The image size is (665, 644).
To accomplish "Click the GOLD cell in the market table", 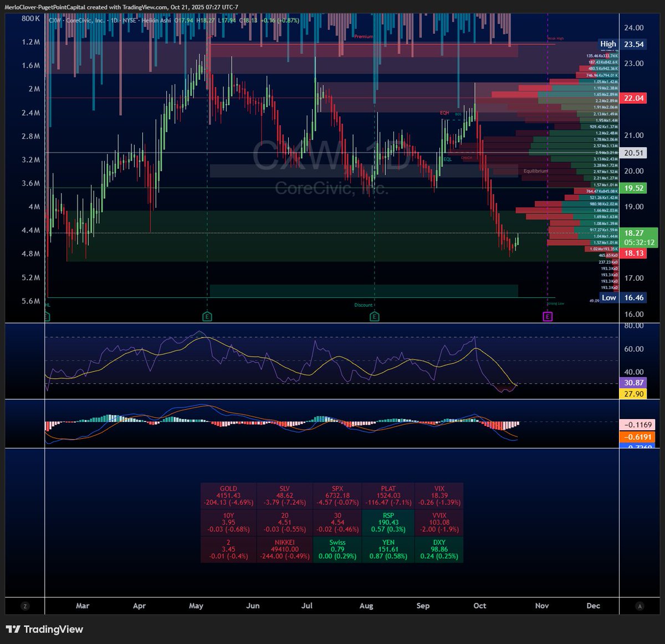I will [x=228, y=496].
